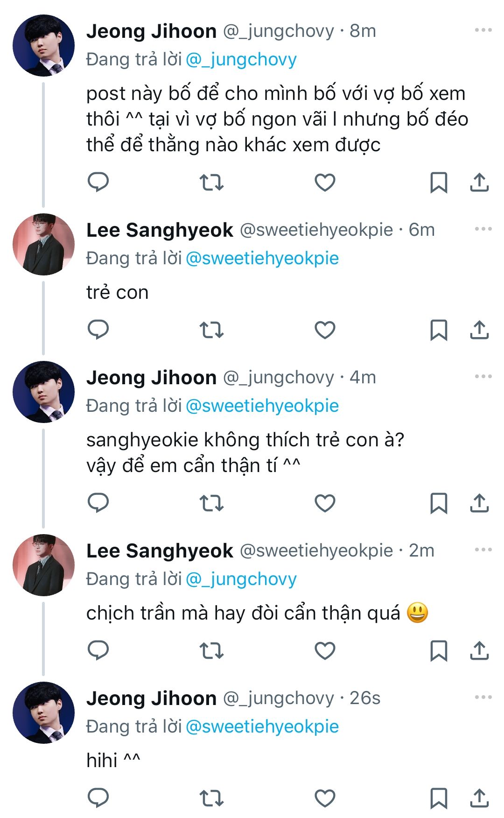Open more options on the 26s tweet
This screenshot has width=504, height=818.
483,698
